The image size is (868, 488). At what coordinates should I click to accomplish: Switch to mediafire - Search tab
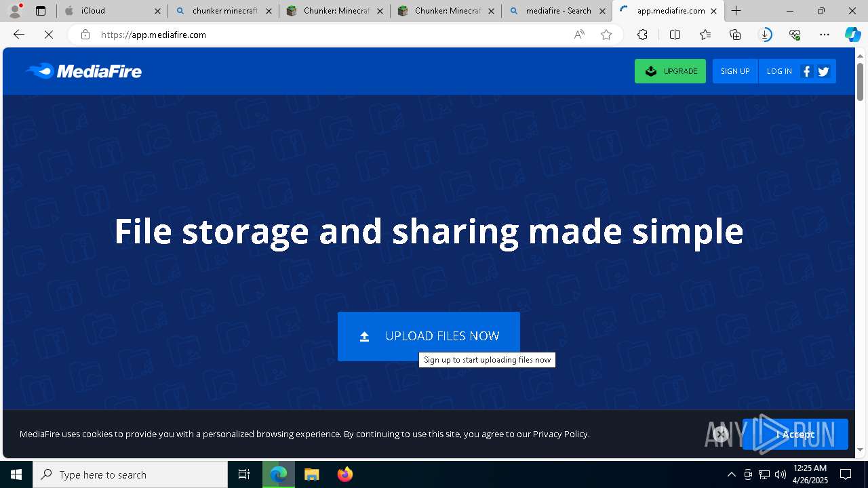(557, 11)
